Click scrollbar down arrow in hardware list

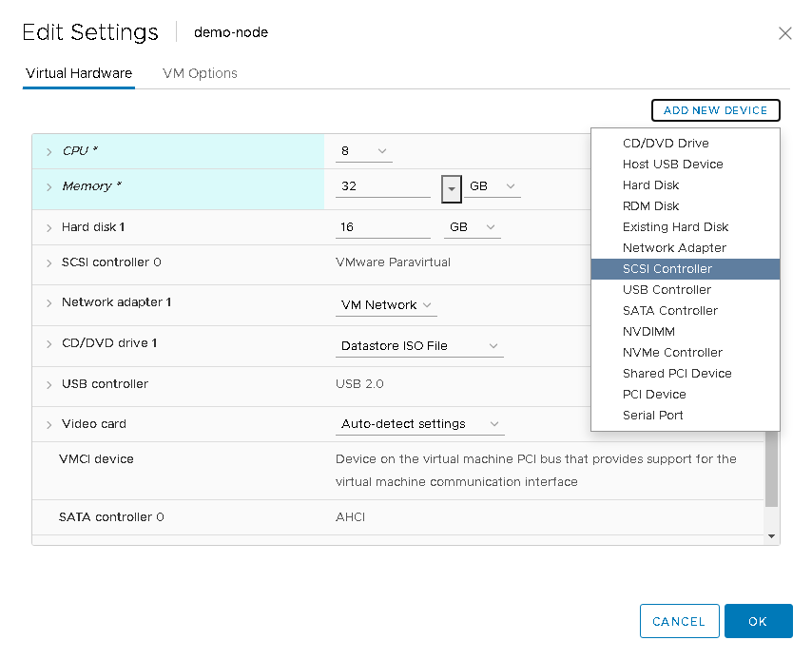tap(772, 536)
